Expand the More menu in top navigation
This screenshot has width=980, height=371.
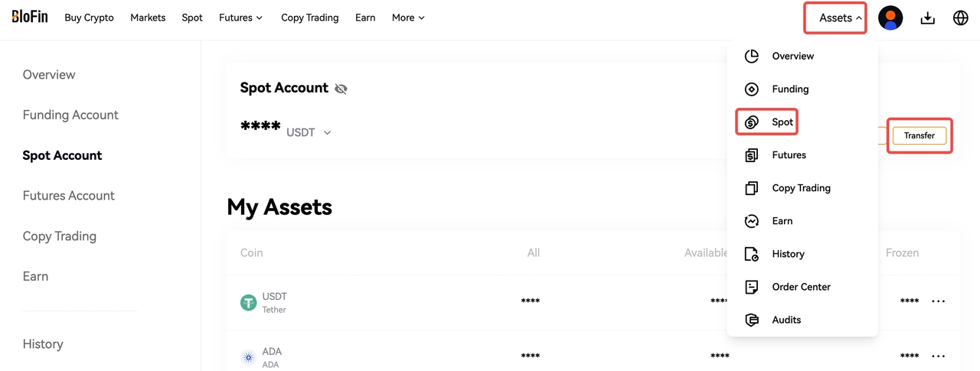(x=408, y=18)
